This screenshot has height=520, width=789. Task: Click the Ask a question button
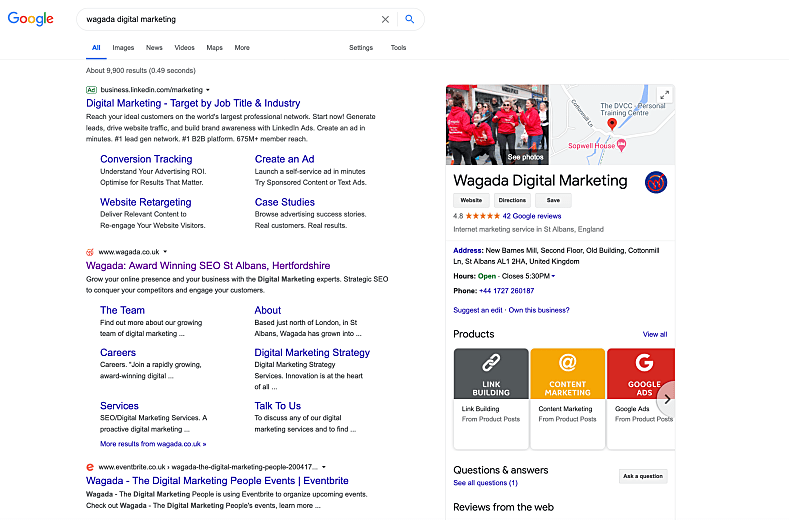pyautogui.click(x=643, y=476)
